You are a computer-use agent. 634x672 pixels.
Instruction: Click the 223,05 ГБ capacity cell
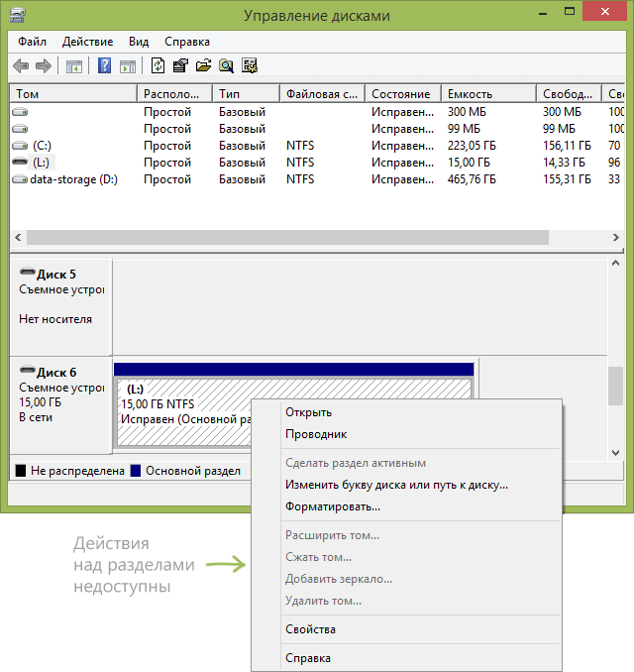coord(472,146)
